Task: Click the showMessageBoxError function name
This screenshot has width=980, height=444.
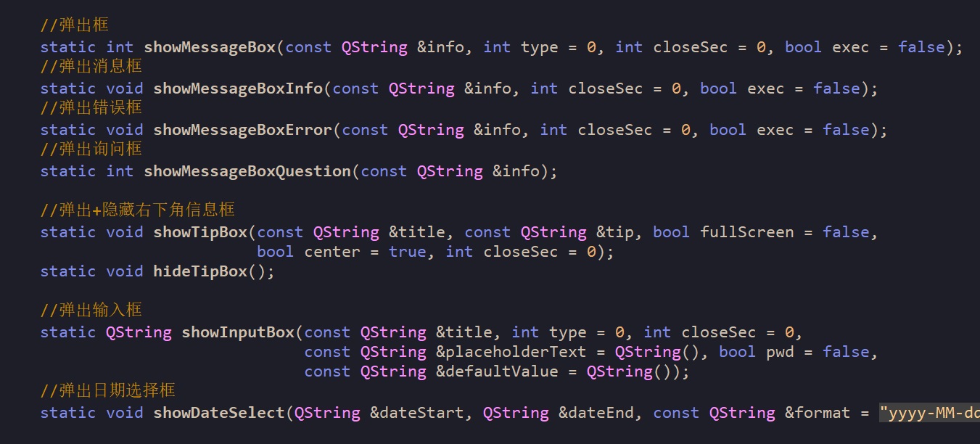Action: (x=242, y=130)
